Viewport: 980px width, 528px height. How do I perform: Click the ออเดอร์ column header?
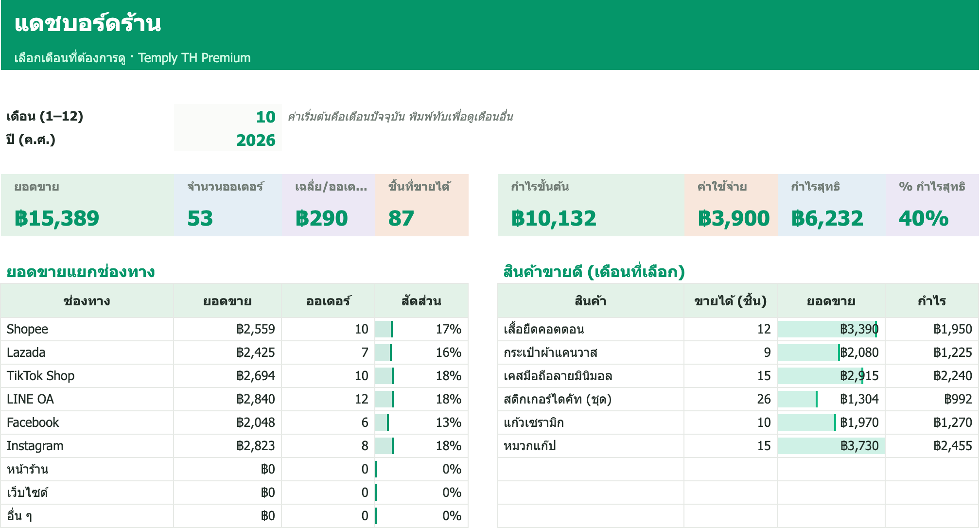(x=328, y=301)
